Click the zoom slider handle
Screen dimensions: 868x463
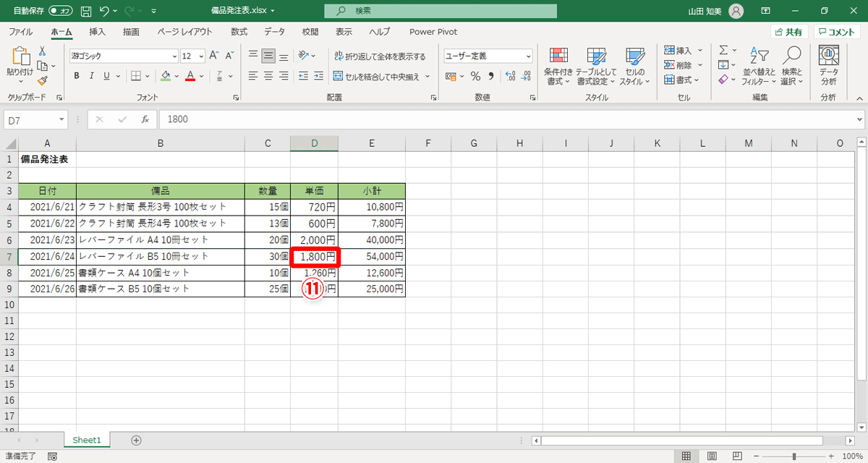[793, 456]
